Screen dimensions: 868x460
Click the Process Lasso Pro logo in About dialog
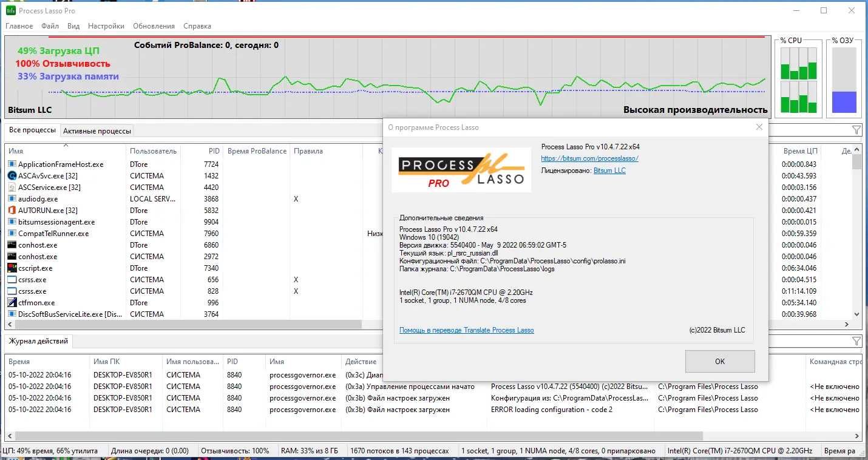[461, 170]
